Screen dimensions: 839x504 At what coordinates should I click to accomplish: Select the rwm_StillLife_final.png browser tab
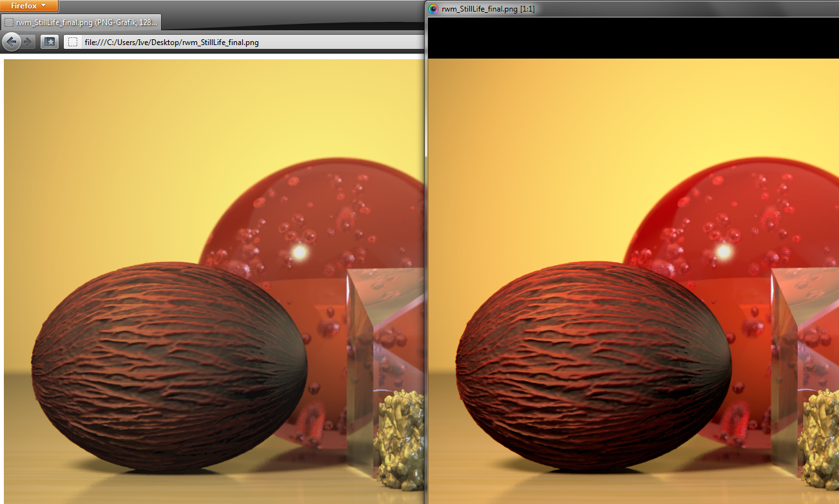(86, 22)
